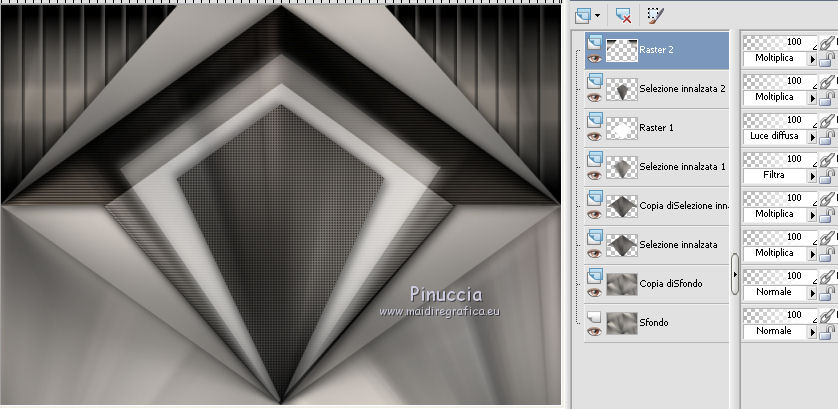This screenshot has width=838, height=409.
Task: Hide the Raster 2 layer
Action: pos(594,59)
